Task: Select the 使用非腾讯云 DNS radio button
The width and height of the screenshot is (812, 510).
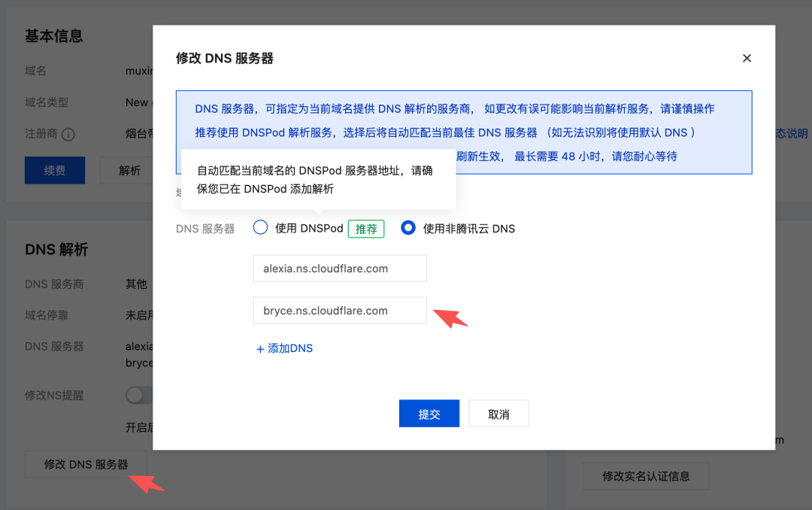Action: coord(408,228)
